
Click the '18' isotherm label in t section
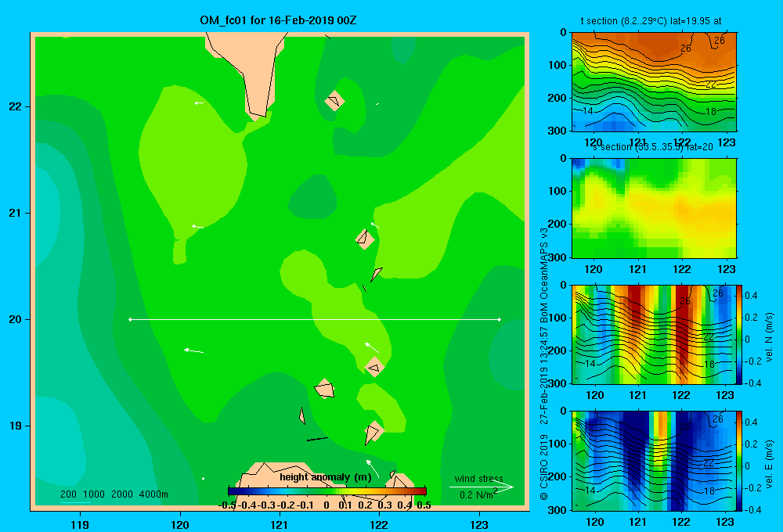tap(711, 111)
